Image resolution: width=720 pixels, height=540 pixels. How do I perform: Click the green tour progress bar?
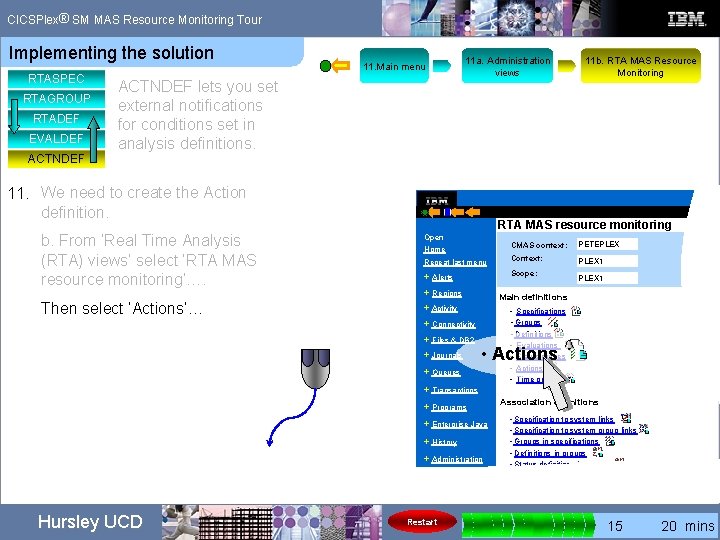(529, 524)
